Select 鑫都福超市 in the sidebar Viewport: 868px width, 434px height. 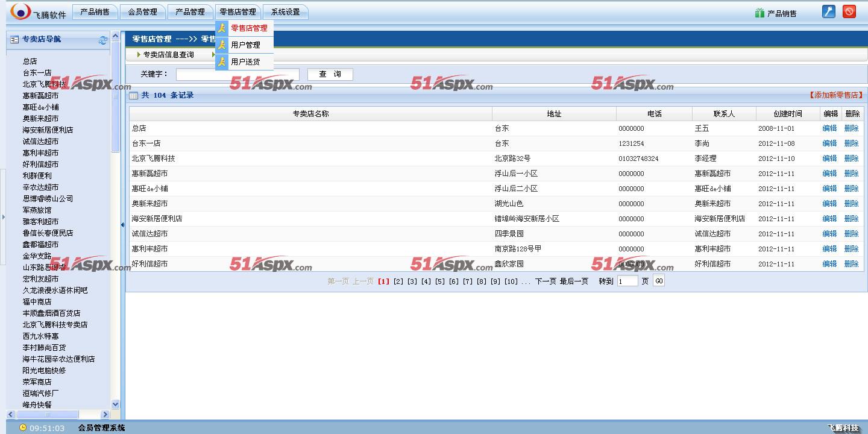click(x=41, y=245)
